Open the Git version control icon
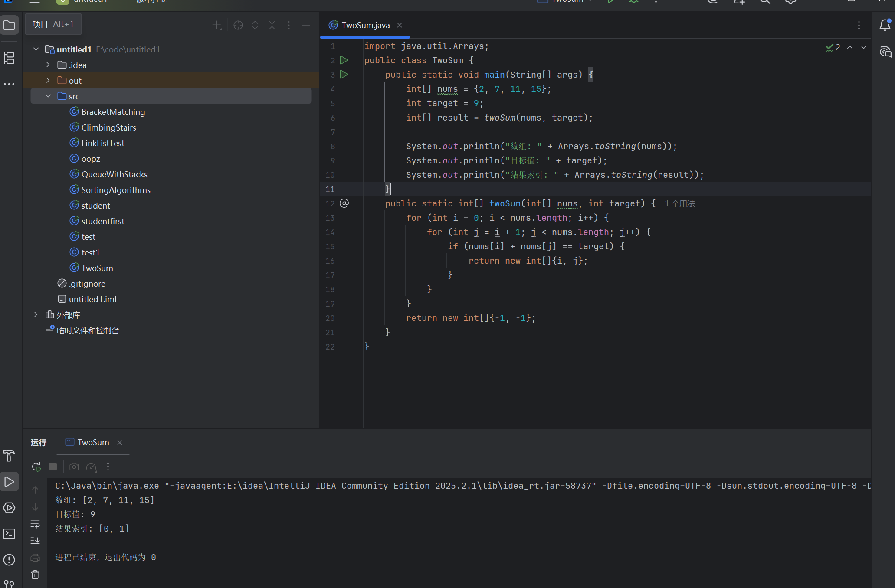895x588 pixels. pyautogui.click(x=9, y=584)
